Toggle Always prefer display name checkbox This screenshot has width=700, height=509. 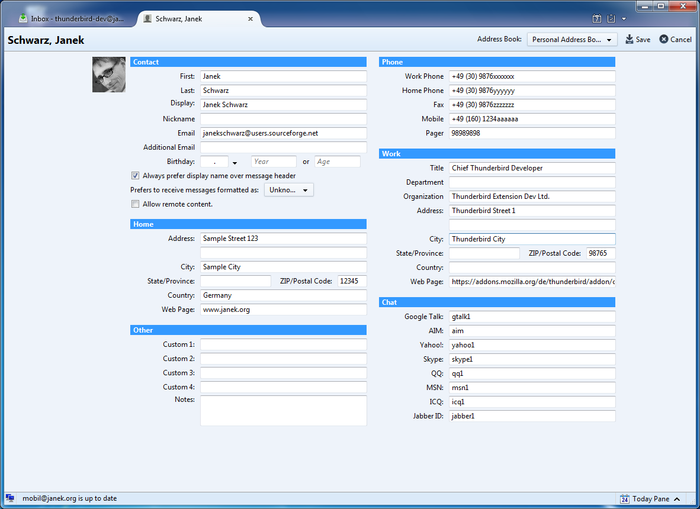[135, 175]
